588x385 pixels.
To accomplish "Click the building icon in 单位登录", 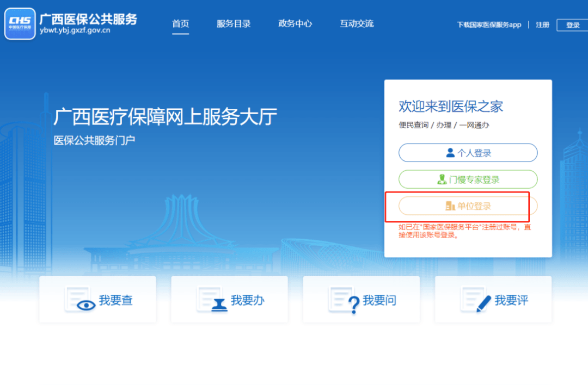I will (x=450, y=206).
